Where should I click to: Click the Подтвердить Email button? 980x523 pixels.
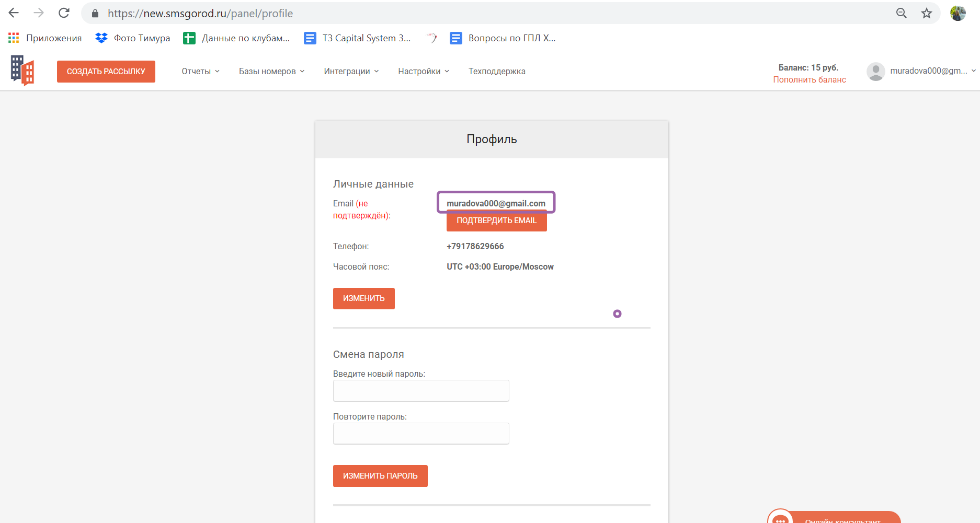496,221
